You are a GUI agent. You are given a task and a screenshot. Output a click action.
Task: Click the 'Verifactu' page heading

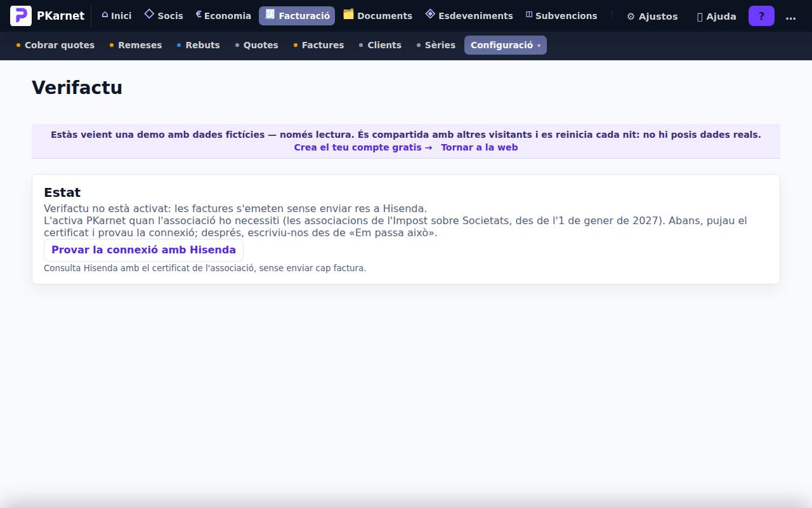[x=77, y=88]
